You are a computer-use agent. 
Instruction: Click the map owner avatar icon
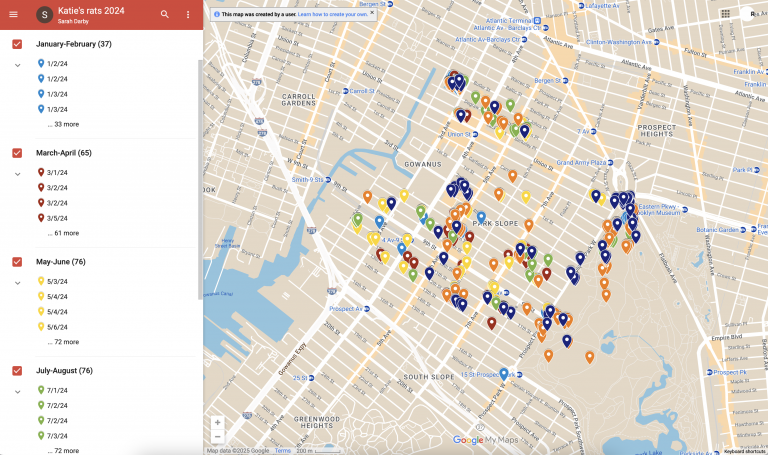click(x=44, y=15)
